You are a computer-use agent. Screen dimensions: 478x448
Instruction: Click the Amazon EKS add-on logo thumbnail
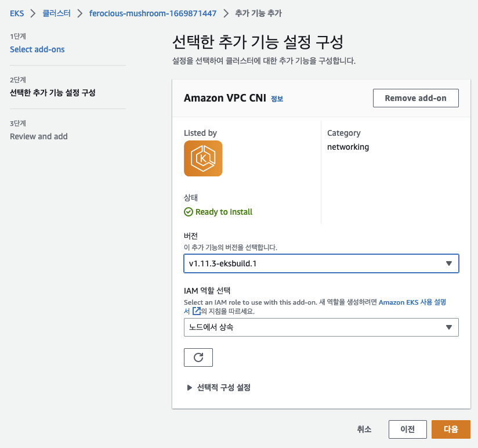[203, 158]
